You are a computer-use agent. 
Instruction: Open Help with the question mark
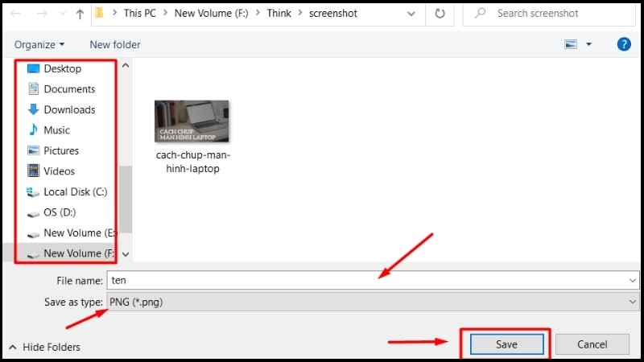[623, 44]
